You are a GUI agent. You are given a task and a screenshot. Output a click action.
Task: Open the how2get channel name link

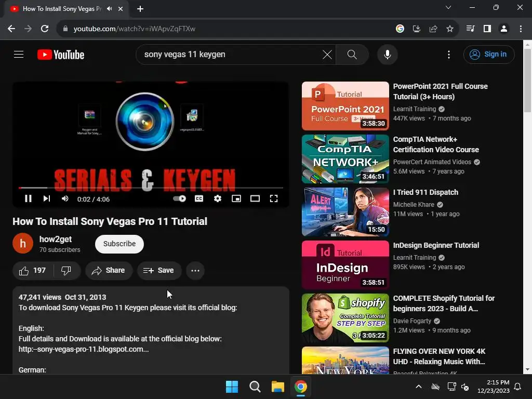(x=56, y=239)
